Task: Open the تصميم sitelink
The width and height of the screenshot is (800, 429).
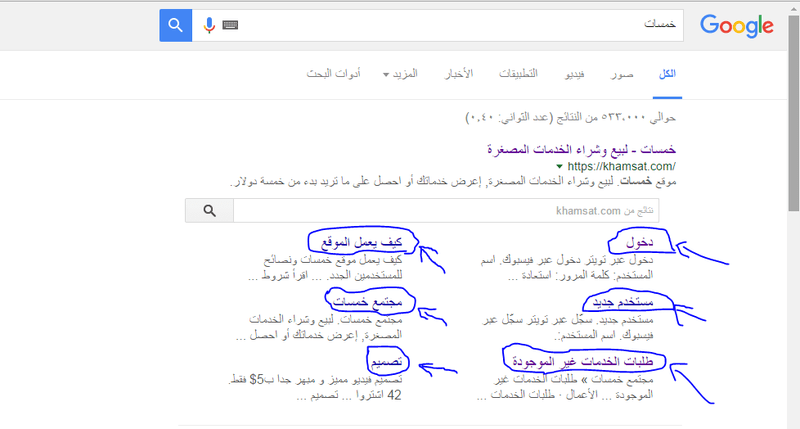Action: [x=386, y=362]
